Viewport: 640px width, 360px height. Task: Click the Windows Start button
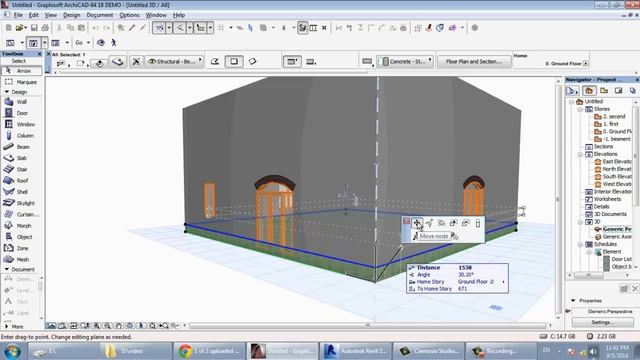coord(12,351)
